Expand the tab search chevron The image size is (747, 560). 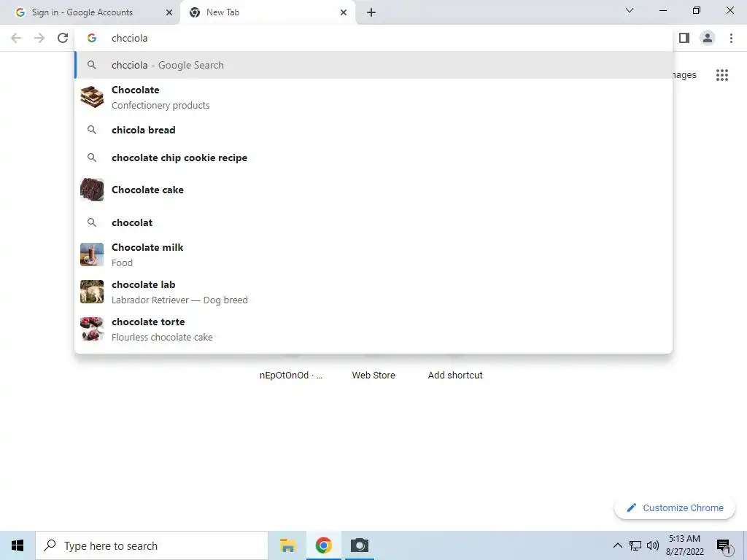point(630,10)
